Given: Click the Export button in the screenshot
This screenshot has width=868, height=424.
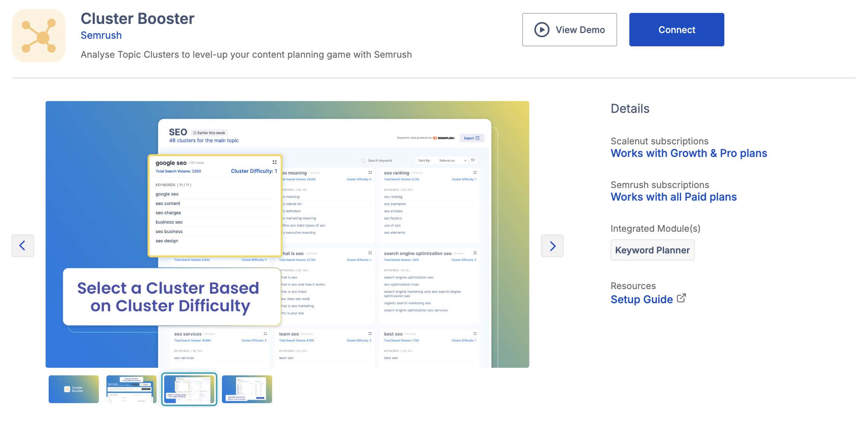Looking at the screenshot, I should pos(472,138).
